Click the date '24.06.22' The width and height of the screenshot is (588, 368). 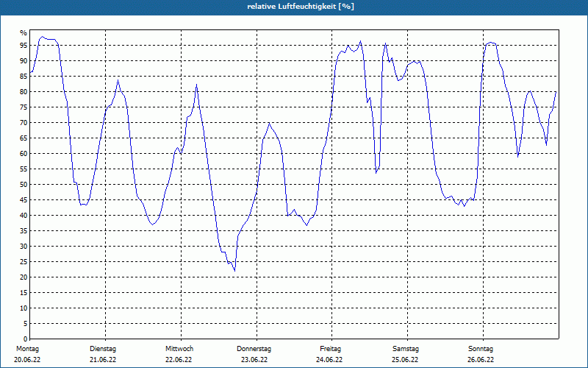[329, 360]
